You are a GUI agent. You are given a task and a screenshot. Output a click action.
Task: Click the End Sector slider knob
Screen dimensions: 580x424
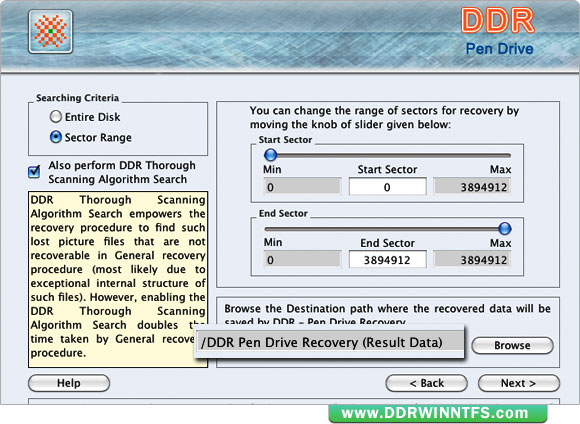pos(505,228)
